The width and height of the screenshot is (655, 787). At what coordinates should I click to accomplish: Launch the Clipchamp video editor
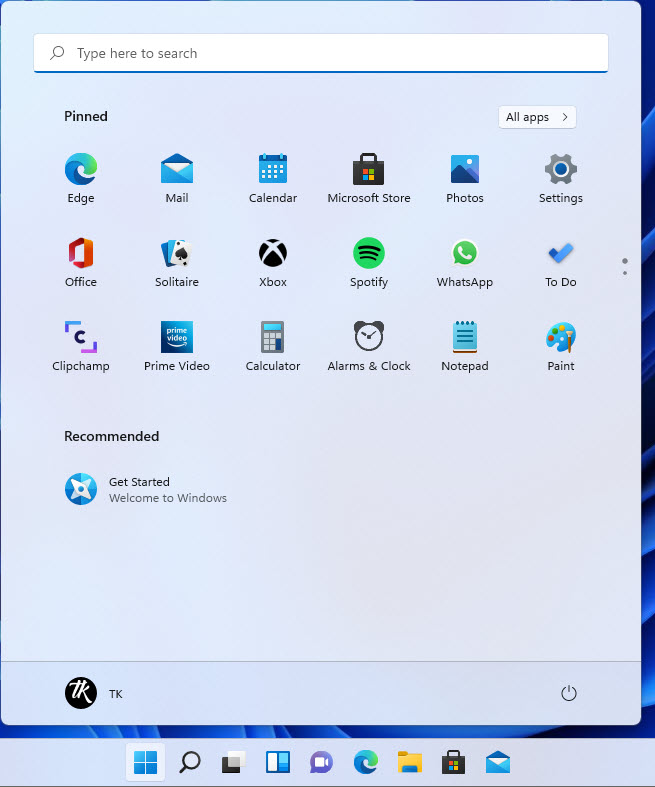80,346
